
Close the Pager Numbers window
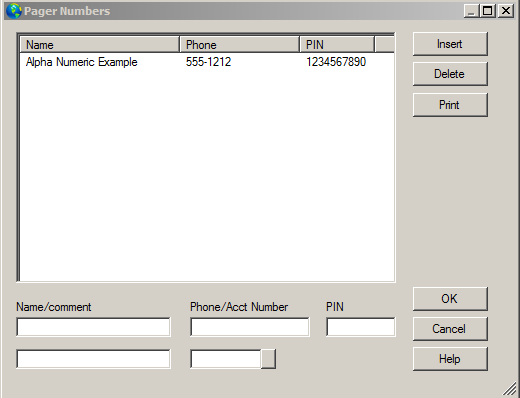click(506, 11)
